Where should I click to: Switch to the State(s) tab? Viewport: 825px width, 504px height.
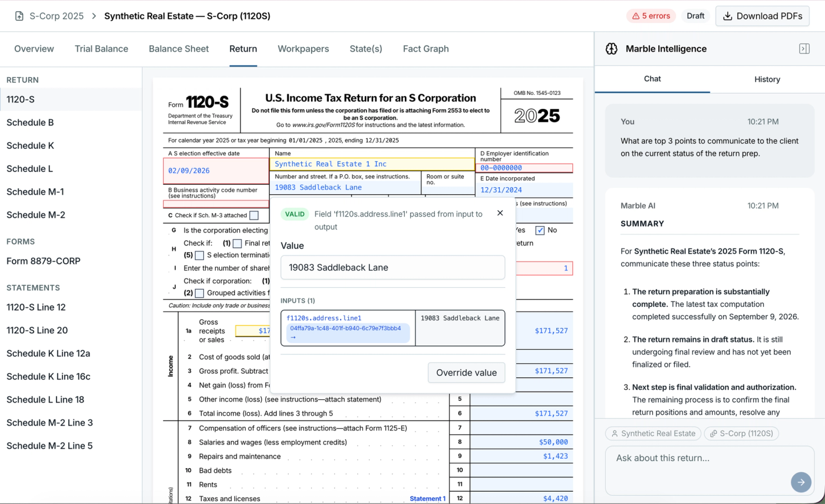[x=366, y=49]
